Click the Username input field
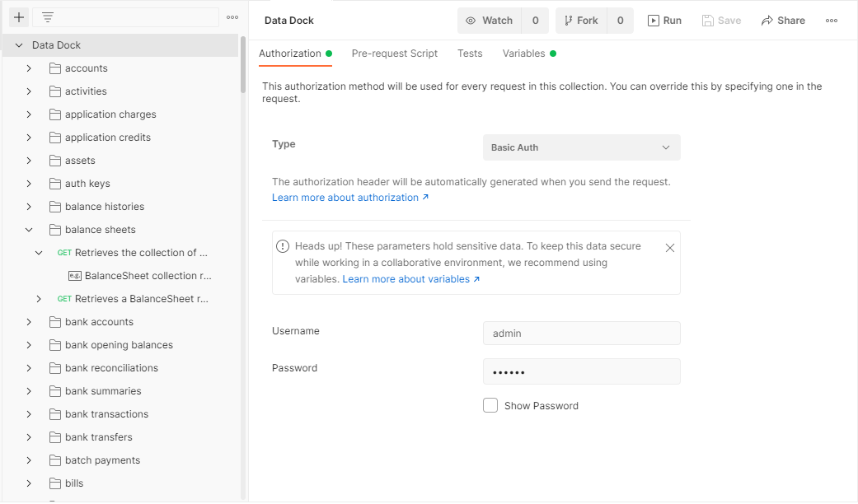Image resolution: width=858 pixels, height=504 pixels. [582, 334]
